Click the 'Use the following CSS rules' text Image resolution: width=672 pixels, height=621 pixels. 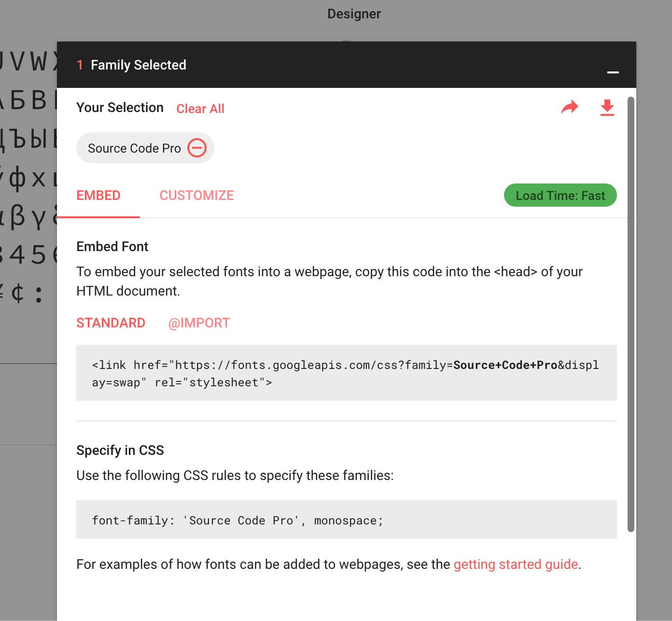coord(235,476)
